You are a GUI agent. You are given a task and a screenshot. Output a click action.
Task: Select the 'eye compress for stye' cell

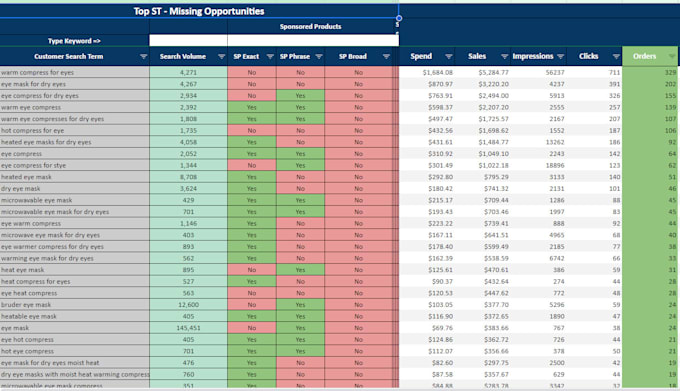75,165
